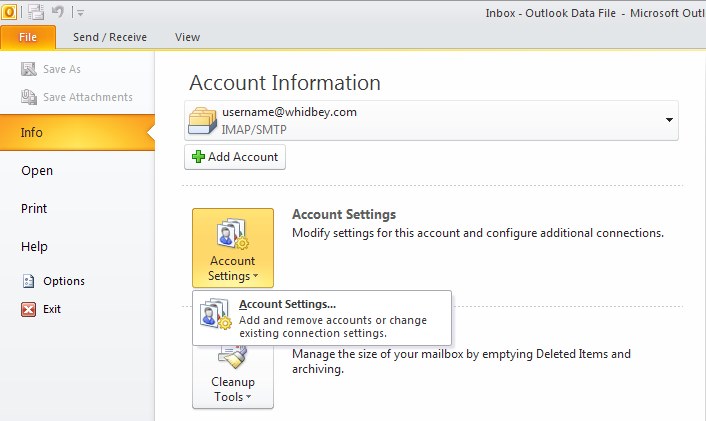Click the window title 'Inbox - Outlook Data File'
This screenshot has width=706, height=421.
click(550, 13)
